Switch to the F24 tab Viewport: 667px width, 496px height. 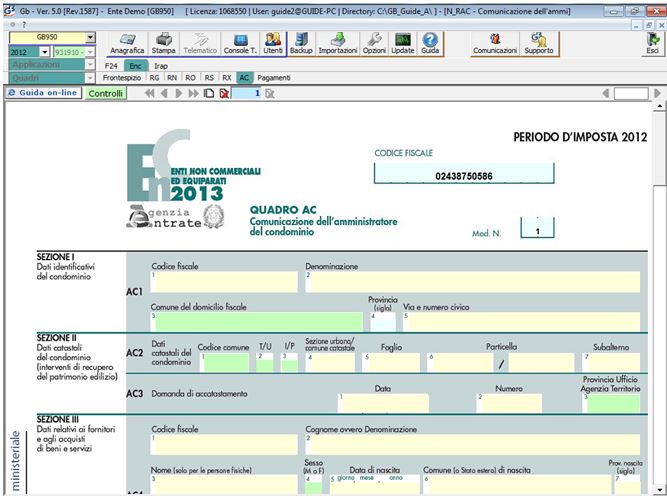pos(111,66)
